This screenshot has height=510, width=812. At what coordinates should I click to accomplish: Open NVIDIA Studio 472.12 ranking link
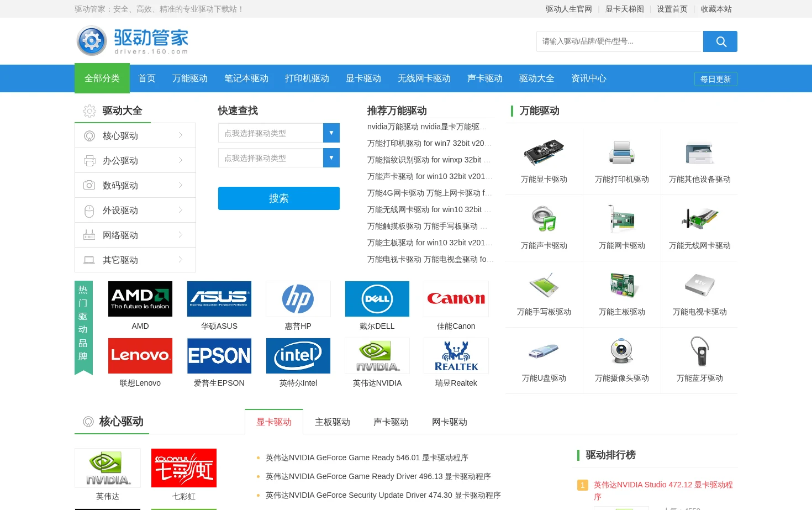tap(663, 491)
